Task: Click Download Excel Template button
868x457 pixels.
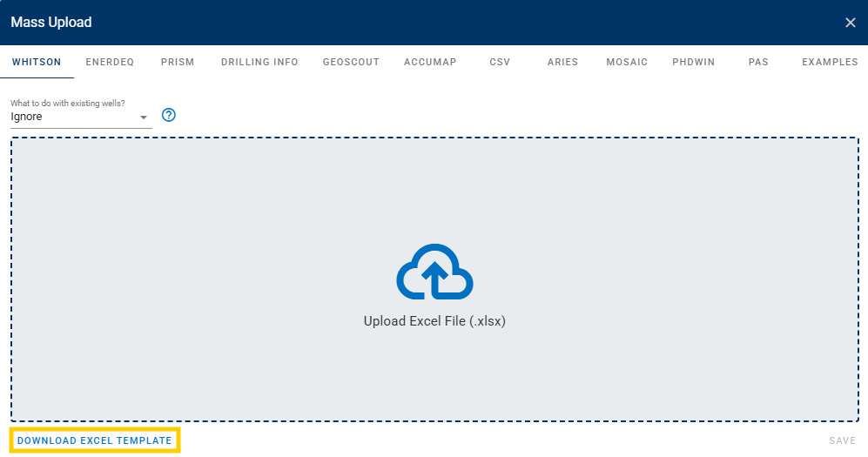Action: coord(95,440)
